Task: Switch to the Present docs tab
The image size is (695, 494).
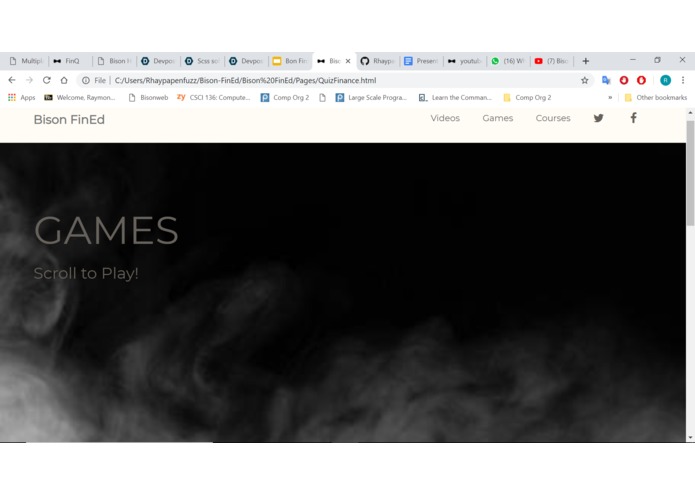Action: (x=422, y=61)
